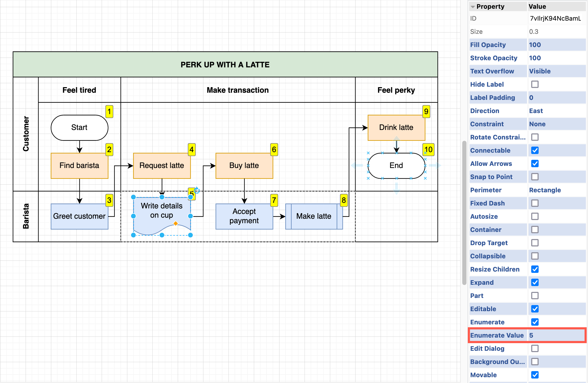Click the Make latte process box
The image size is (588, 383).
point(314,216)
